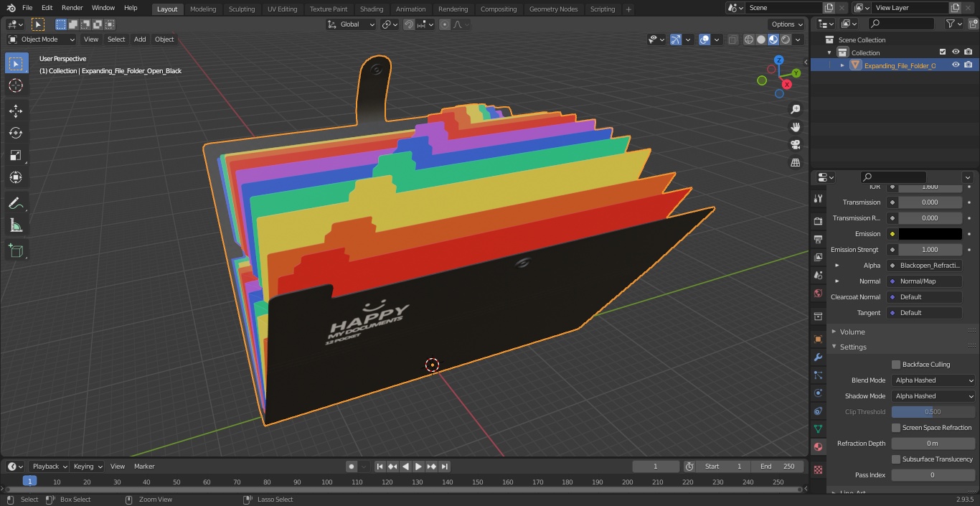Open the Object Mode dropdown
The height and width of the screenshot is (506, 980).
[x=42, y=39]
